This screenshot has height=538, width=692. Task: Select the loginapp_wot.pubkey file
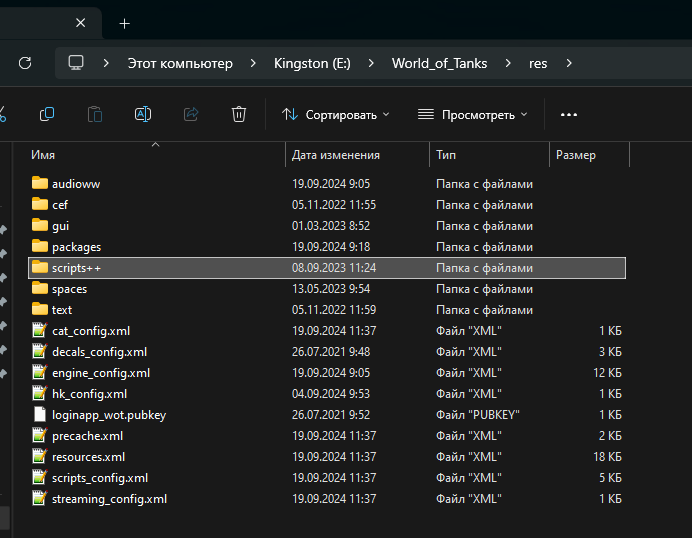pyautogui.click(x=108, y=415)
